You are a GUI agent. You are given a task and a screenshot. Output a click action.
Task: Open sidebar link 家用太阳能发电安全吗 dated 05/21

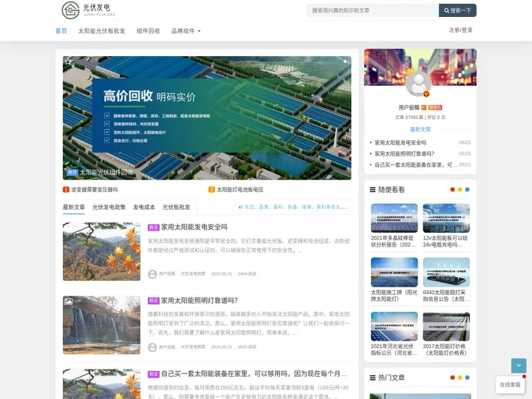click(400, 143)
